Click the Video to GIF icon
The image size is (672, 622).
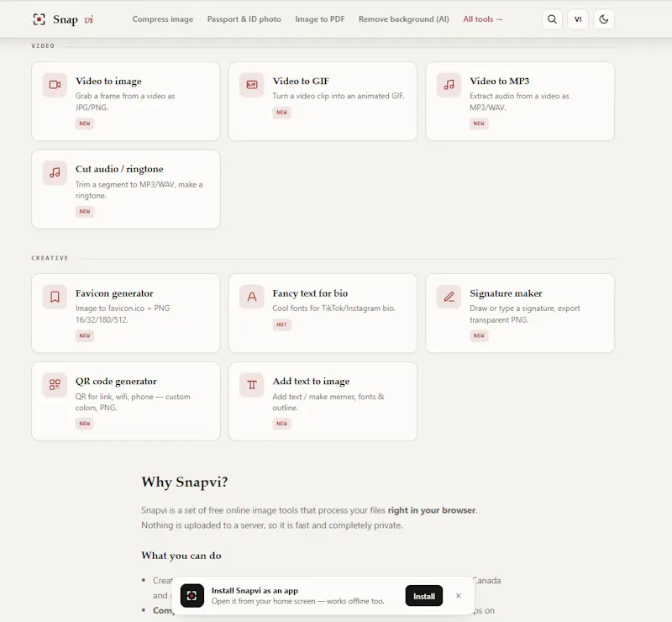[x=251, y=85]
